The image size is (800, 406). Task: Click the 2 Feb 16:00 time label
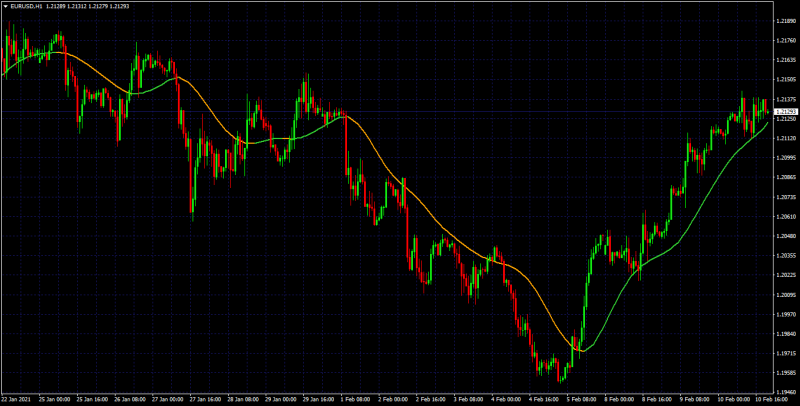click(431, 399)
